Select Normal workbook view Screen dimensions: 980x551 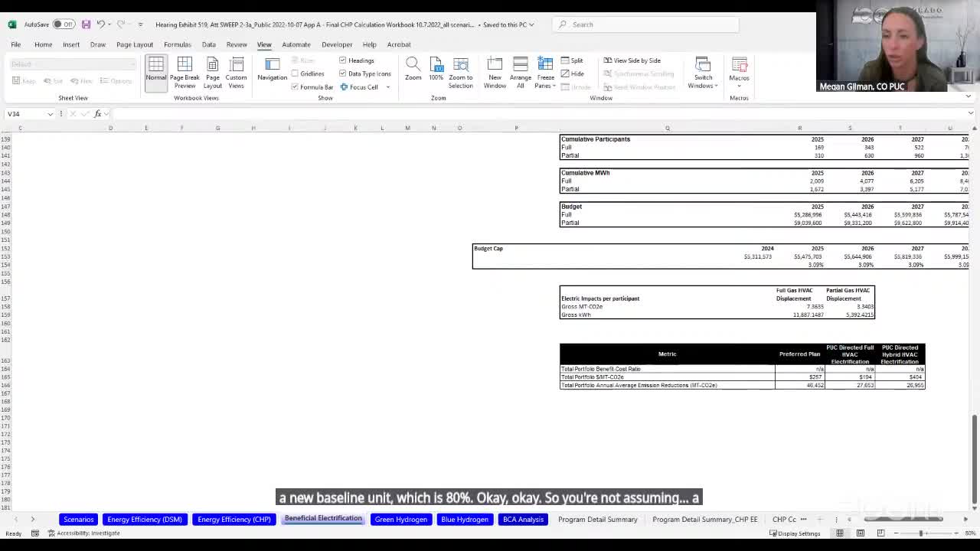click(x=155, y=73)
